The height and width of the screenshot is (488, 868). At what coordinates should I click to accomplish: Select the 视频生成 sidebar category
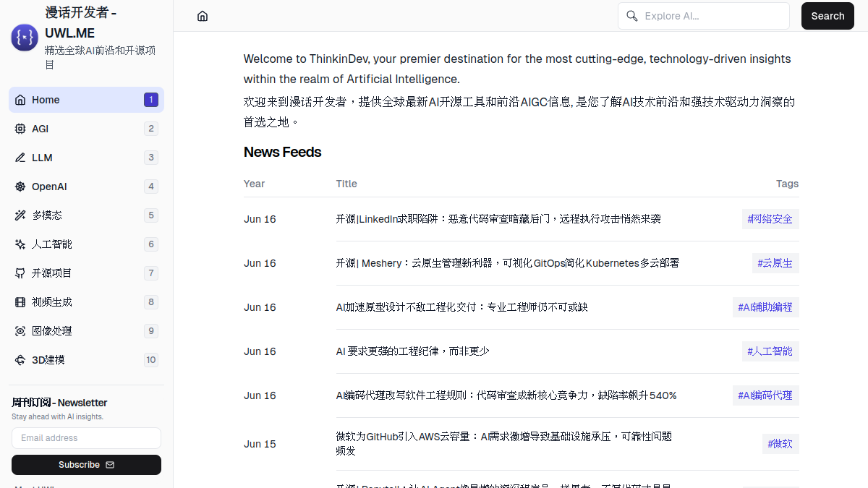point(86,302)
